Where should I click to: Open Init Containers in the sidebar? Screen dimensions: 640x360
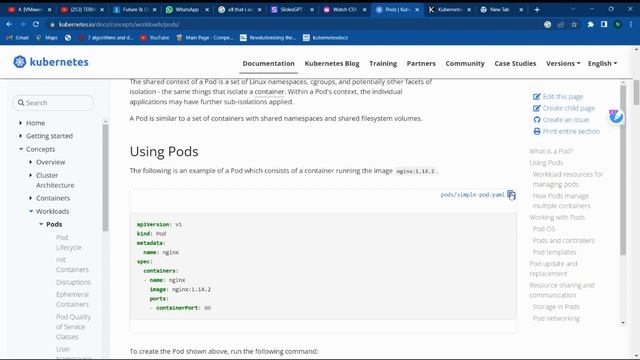point(72,264)
